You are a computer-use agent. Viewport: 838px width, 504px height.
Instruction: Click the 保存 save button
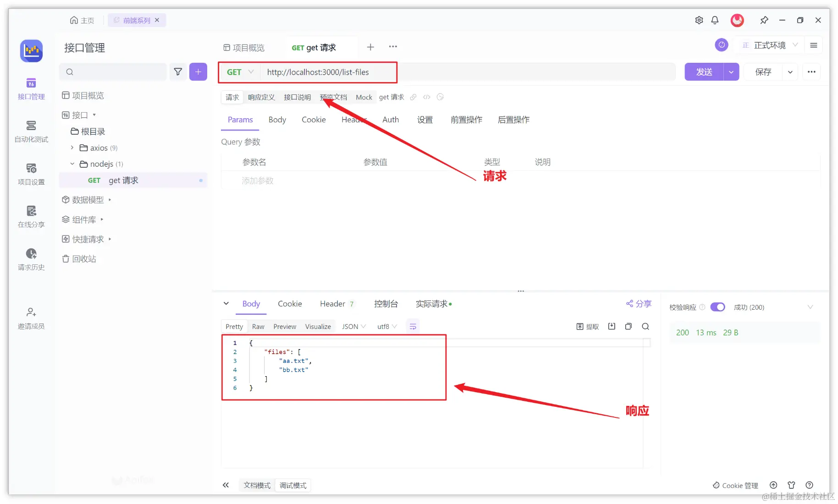(763, 72)
